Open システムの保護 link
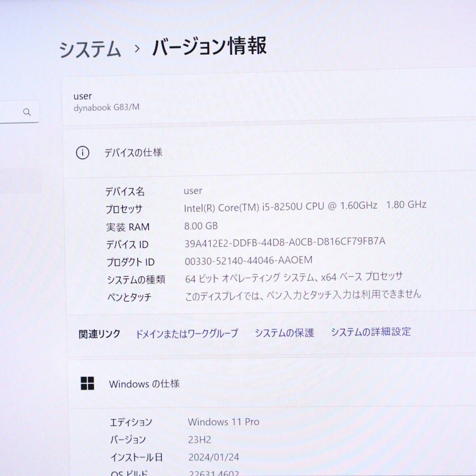Viewport: 476px width, 476px height. pos(284,332)
